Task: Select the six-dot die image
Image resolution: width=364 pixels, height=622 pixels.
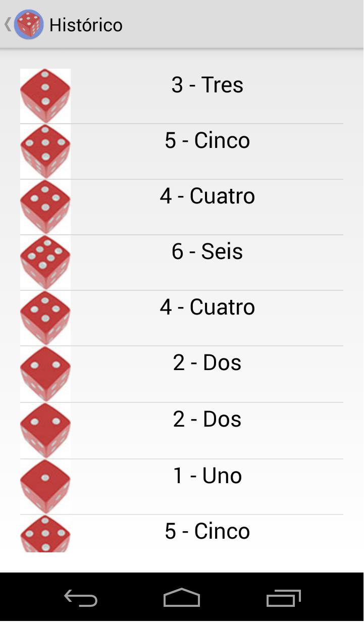Action: 45,263
